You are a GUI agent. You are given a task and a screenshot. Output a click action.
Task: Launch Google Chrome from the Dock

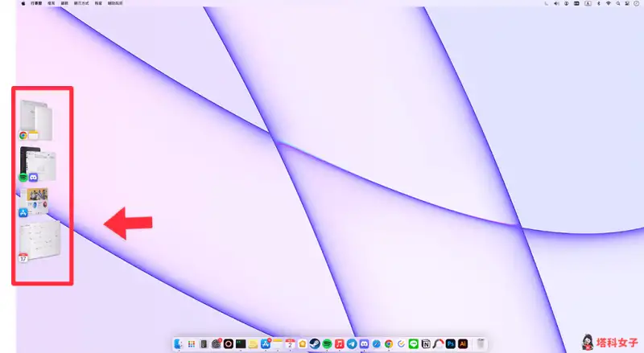coord(389,343)
